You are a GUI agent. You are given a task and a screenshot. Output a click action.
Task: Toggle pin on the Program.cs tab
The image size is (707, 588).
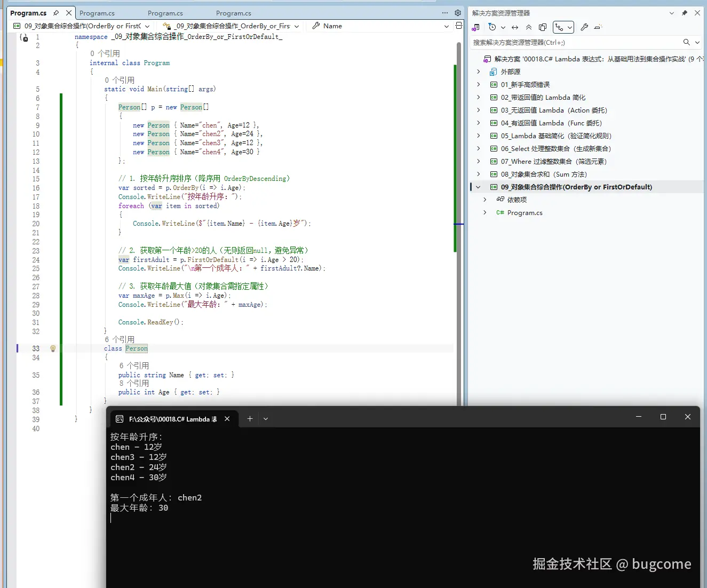point(56,13)
